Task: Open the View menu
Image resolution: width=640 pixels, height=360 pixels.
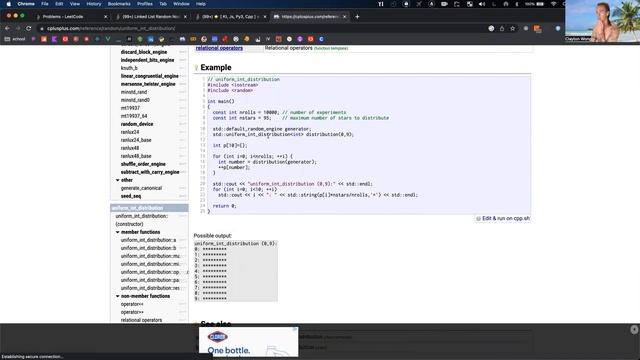Action: [x=75, y=4]
